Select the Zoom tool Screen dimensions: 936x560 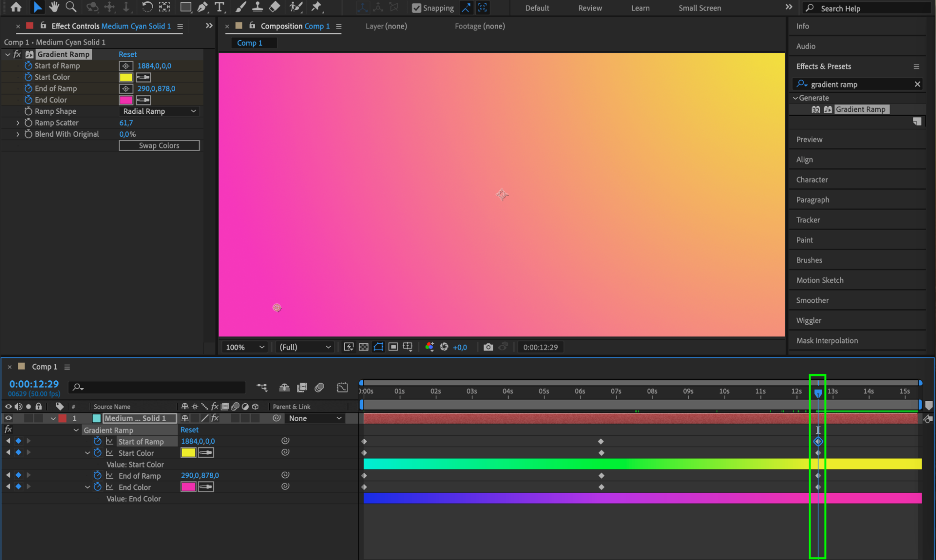point(71,7)
